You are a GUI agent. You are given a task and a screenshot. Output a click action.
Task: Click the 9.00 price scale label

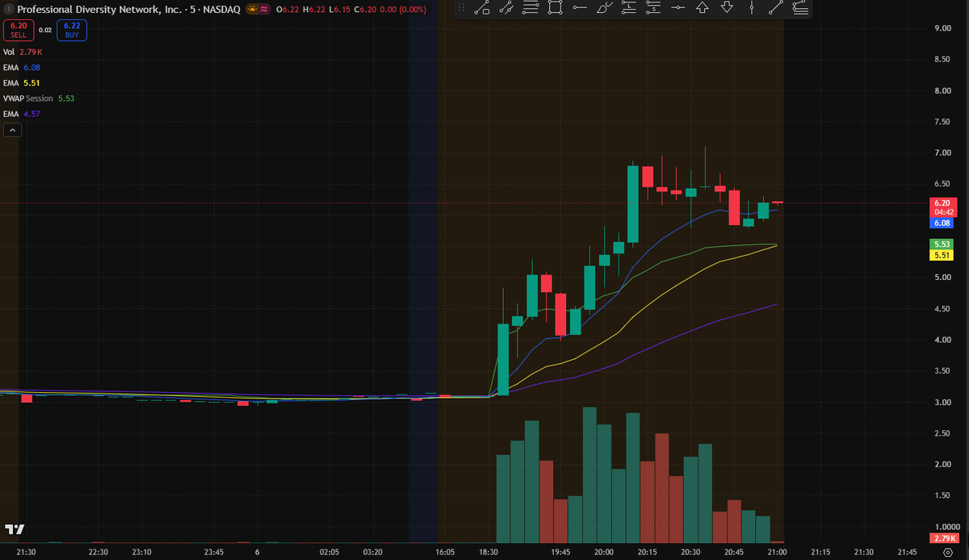[x=942, y=28]
